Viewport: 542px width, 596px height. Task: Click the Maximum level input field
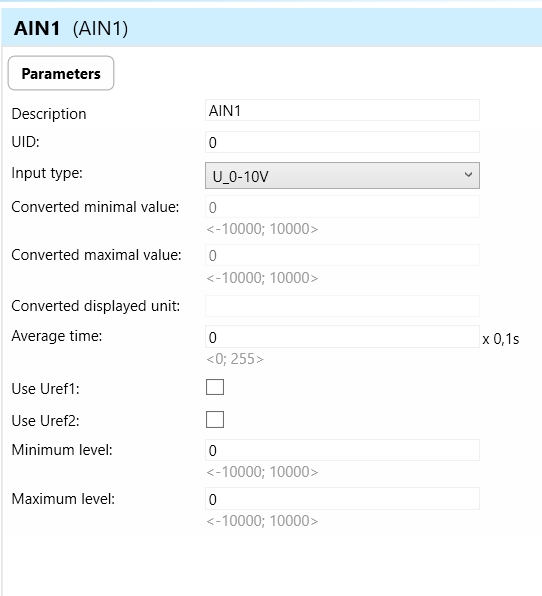pyautogui.click(x=342, y=499)
